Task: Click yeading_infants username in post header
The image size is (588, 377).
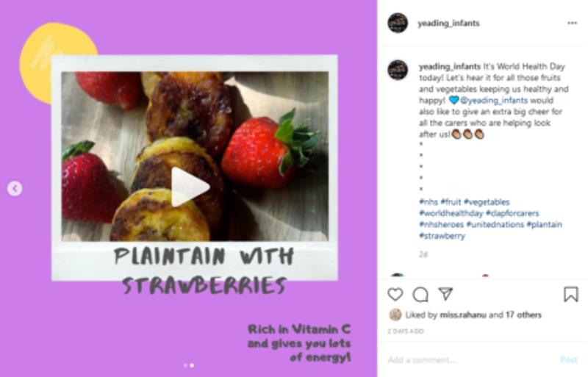Action: pyautogui.click(x=448, y=24)
